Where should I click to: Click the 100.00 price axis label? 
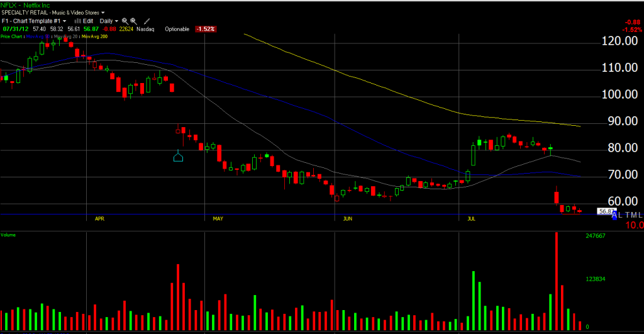(x=619, y=94)
